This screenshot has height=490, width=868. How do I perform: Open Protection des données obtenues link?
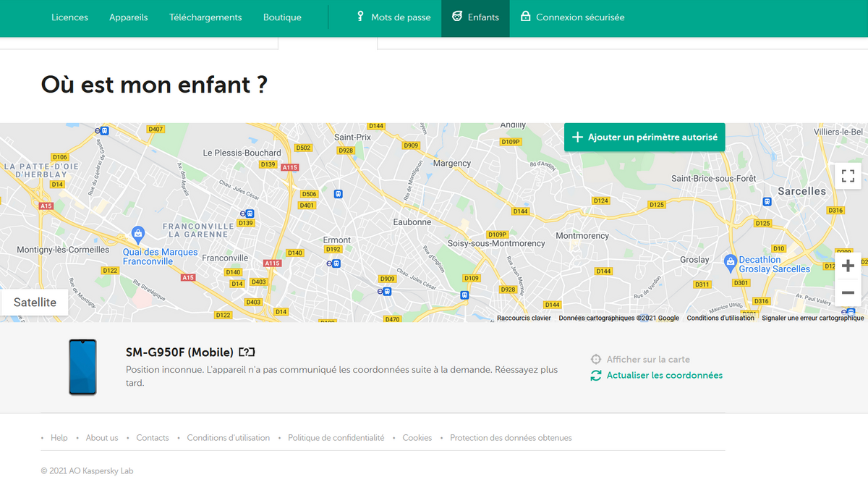coord(511,438)
